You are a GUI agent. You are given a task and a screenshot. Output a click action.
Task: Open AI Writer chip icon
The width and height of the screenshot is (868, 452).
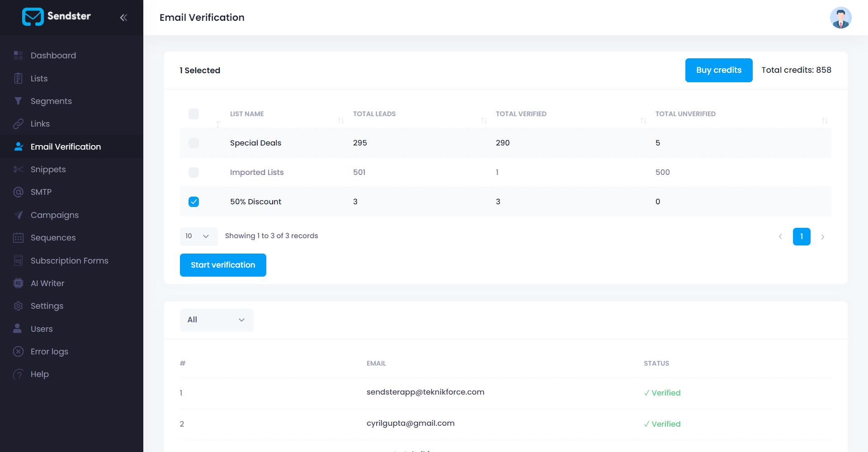click(x=18, y=283)
